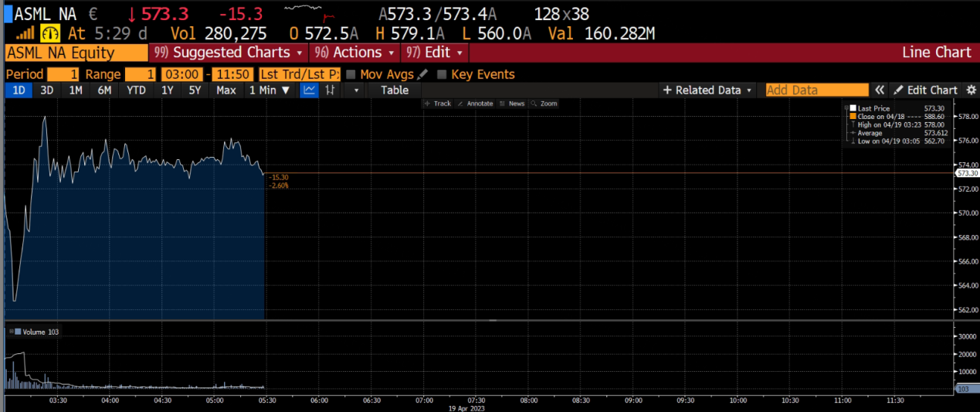
Task: Toggle the Mov Avgs checkbox
Action: click(x=351, y=74)
